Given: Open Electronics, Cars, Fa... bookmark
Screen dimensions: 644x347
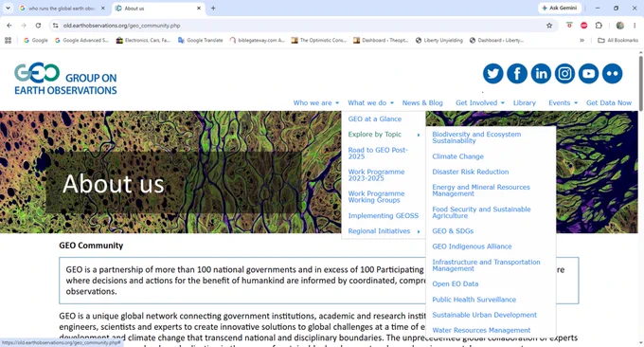Looking at the screenshot, I should pyautogui.click(x=143, y=40).
